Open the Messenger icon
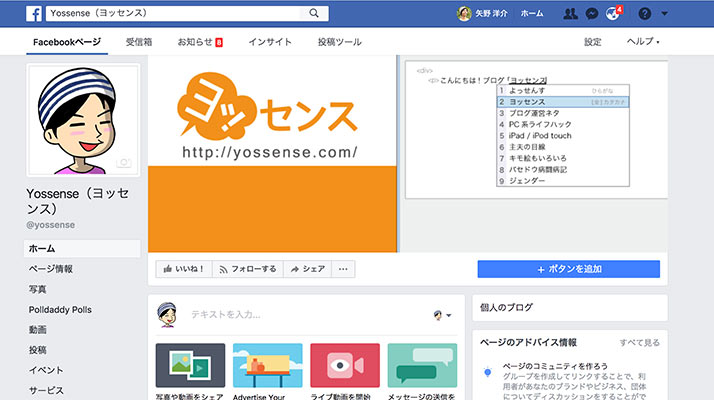 pyautogui.click(x=592, y=14)
